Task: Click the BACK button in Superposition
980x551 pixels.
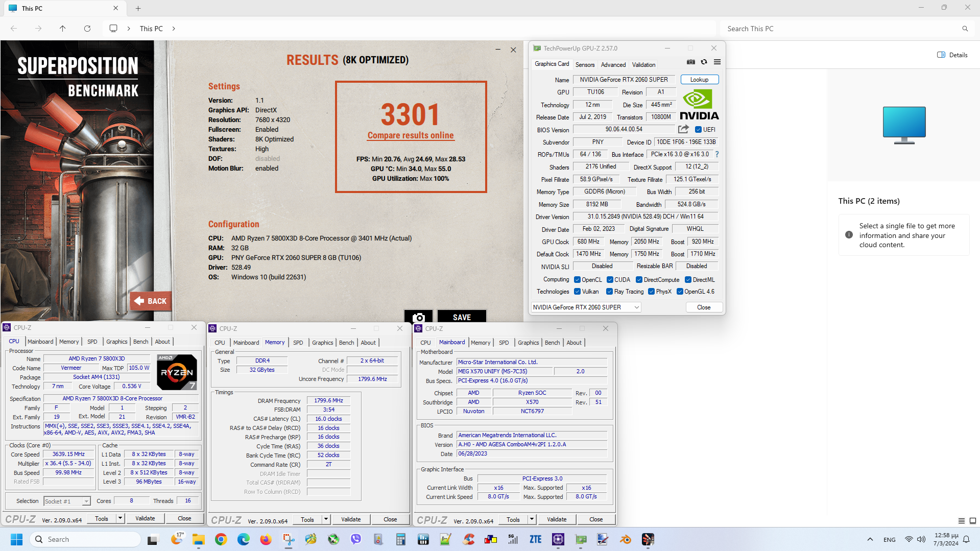Action: click(151, 301)
